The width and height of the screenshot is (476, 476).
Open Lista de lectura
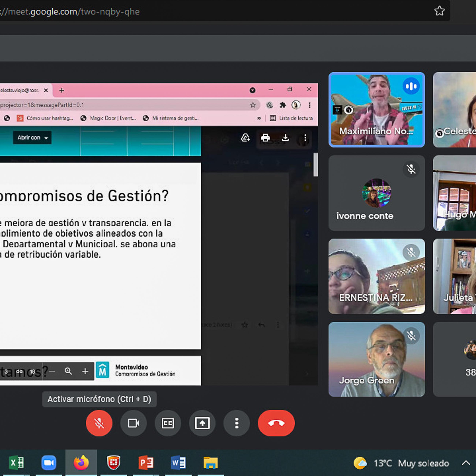click(x=291, y=118)
